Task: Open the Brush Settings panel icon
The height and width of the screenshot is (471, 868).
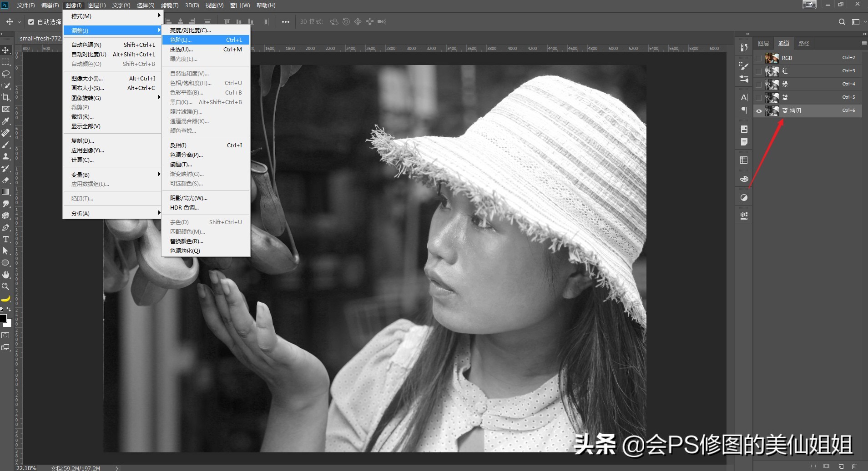Action: click(744, 65)
